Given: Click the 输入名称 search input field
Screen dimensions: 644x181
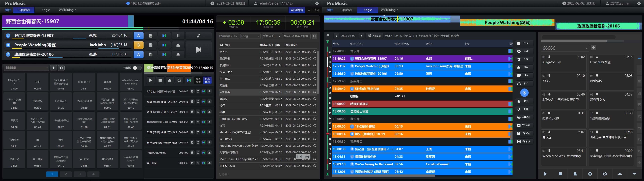Looking at the screenshot, I should coord(297,36).
